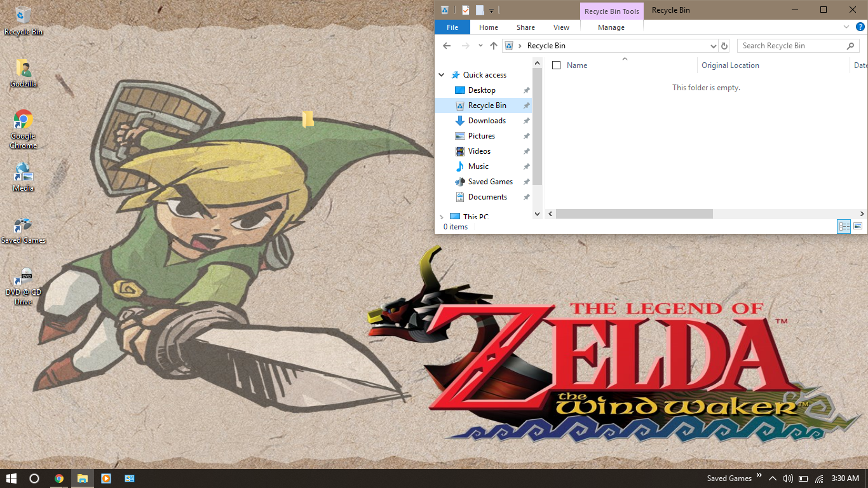
Task: Activate File Explorer taskbar button
Action: pos(83,478)
